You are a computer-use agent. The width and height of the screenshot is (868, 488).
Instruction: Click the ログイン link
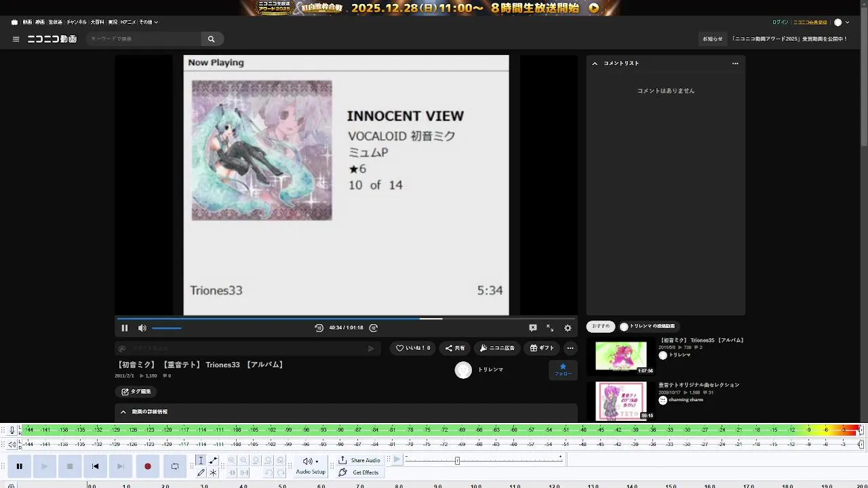tap(781, 22)
